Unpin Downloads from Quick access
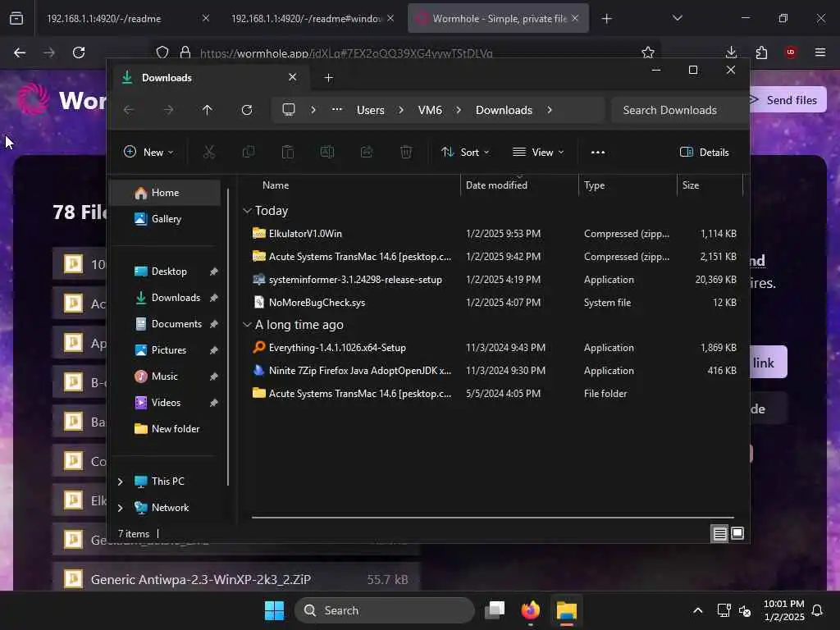 click(x=214, y=298)
